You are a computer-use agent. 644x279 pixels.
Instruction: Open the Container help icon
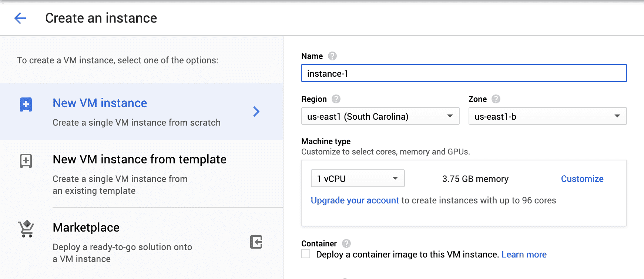point(346,243)
